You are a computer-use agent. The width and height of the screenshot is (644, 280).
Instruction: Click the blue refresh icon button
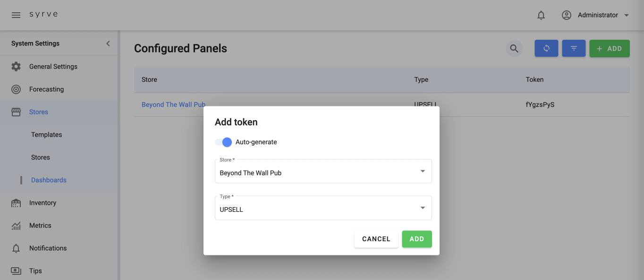pyautogui.click(x=546, y=48)
